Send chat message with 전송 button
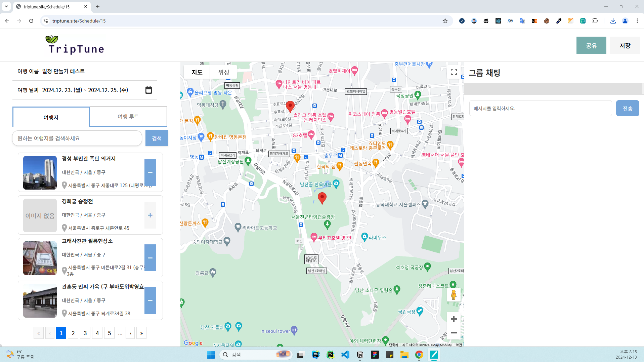Viewport: 644px width, 362px height. (627, 108)
